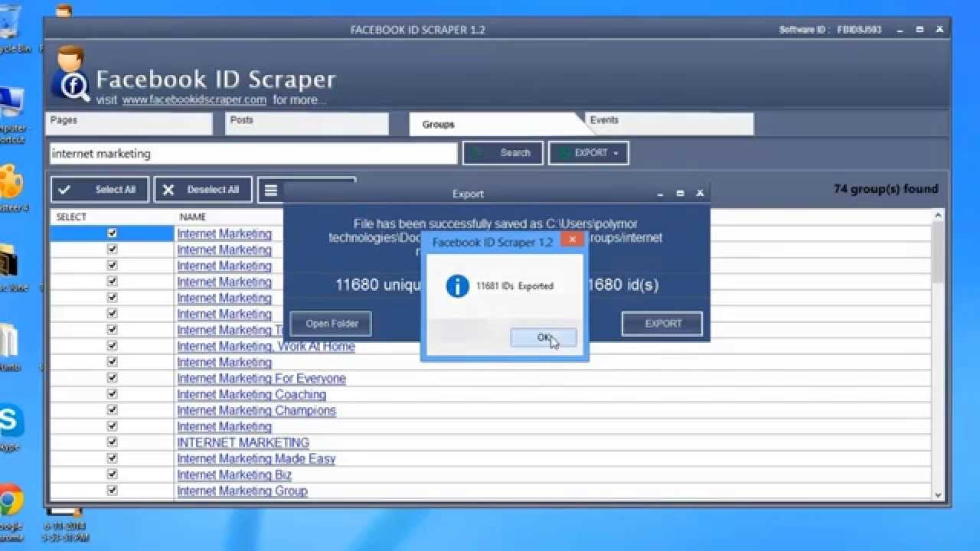980x551 pixels.
Task: Minimize the Facebook ID Scraper main window
Action: click(900, 29)
